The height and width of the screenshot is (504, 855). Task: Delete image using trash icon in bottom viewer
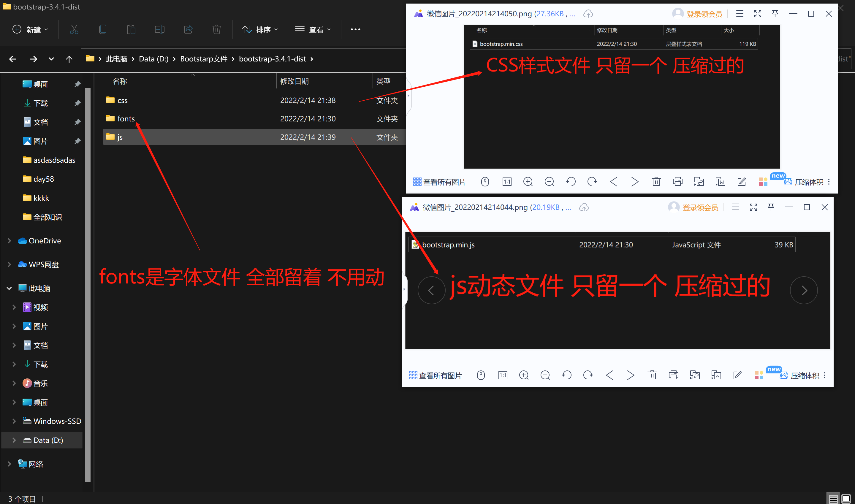652,375
